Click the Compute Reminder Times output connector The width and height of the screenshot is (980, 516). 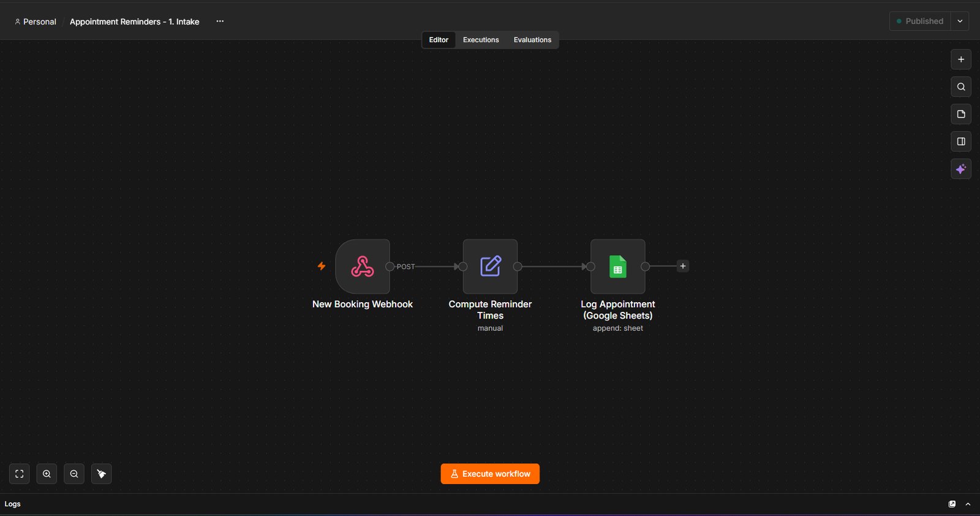[x=518, y=267]
